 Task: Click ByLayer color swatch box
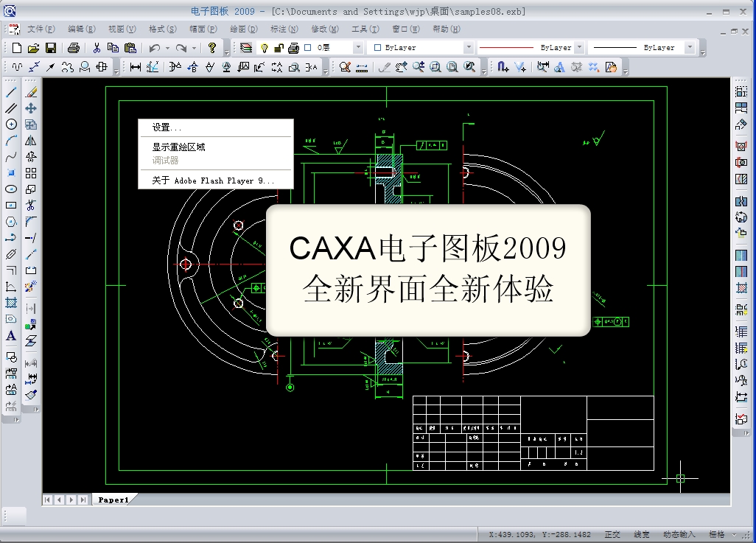[377, 48]
